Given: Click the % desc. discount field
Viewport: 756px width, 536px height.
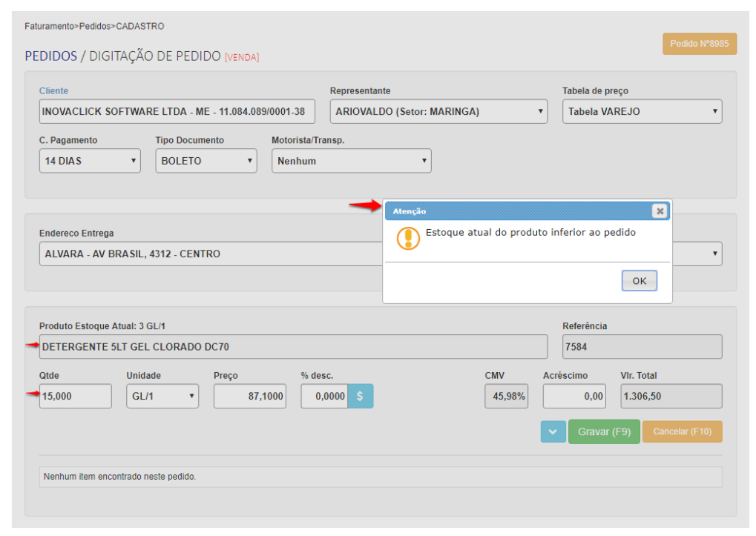Looking at the screenshot, I should pos(324,397).
